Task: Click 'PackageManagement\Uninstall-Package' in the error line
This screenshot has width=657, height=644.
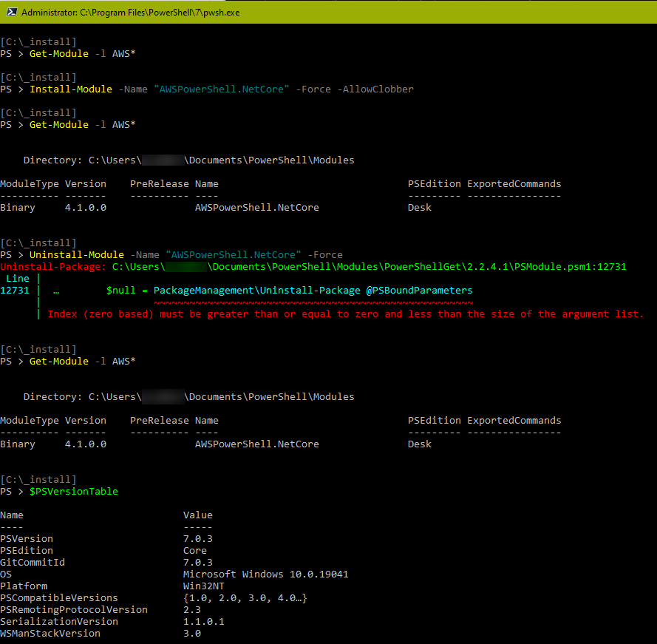Action: [257, 290]
